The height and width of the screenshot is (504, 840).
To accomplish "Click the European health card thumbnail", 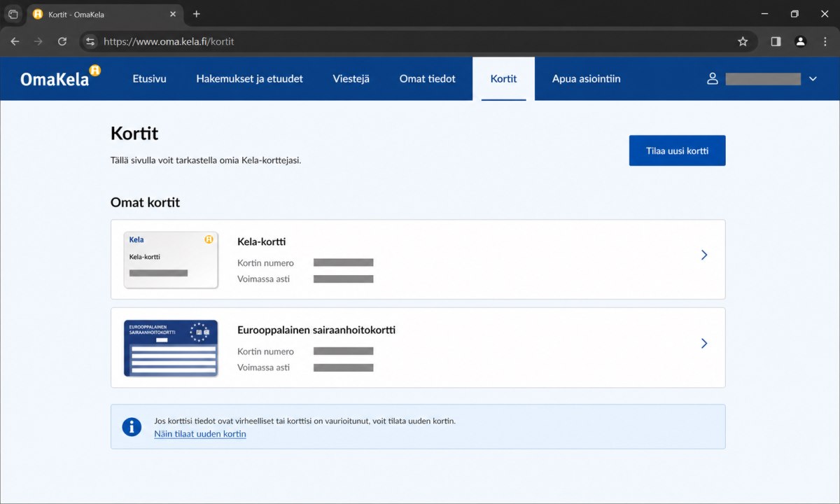I will (x=171, y=348).
